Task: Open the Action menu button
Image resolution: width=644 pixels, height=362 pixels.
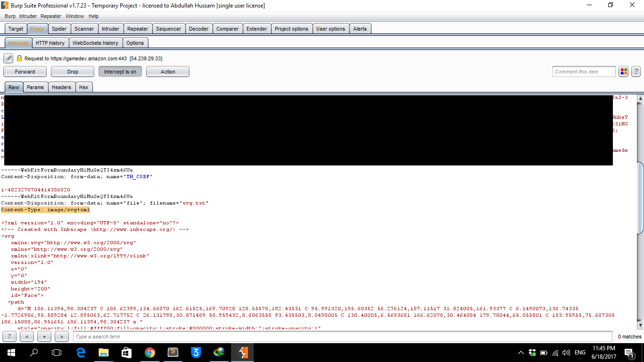Action: tap(168, 72)
